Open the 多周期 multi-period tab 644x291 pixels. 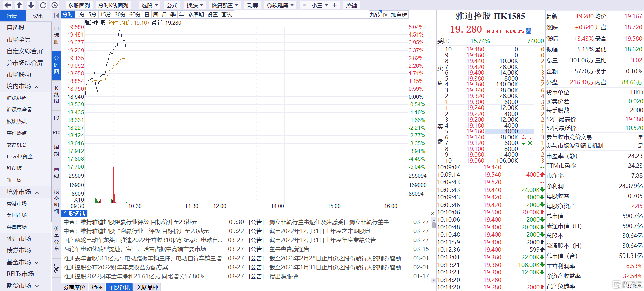click(x=196, y=15)
